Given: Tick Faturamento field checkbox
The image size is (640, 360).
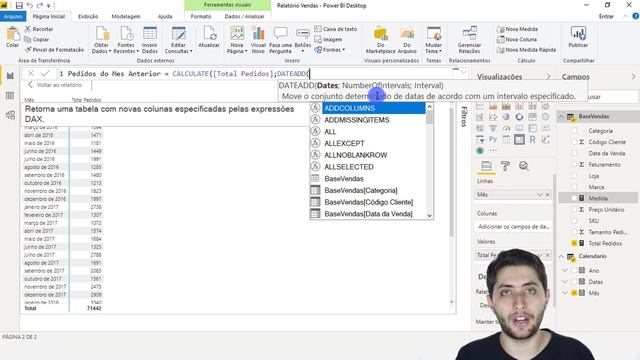Looking at the screenshot, I should click(x=574, y=164).
